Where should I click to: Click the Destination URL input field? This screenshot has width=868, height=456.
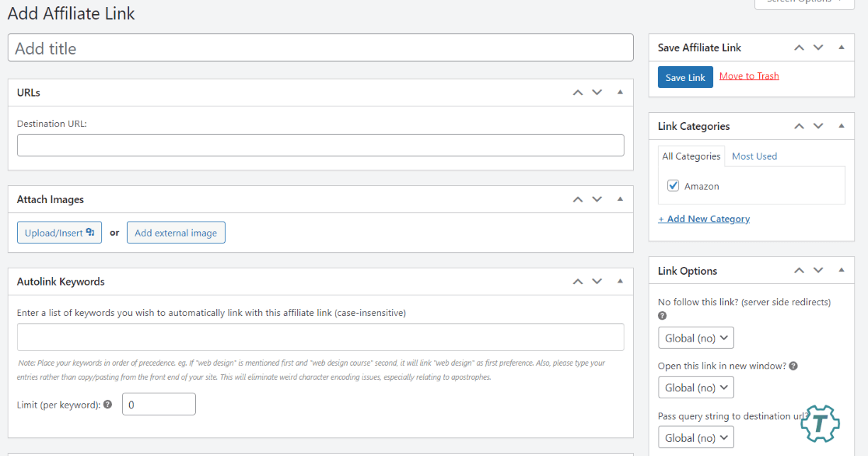(x=320, y=146)
